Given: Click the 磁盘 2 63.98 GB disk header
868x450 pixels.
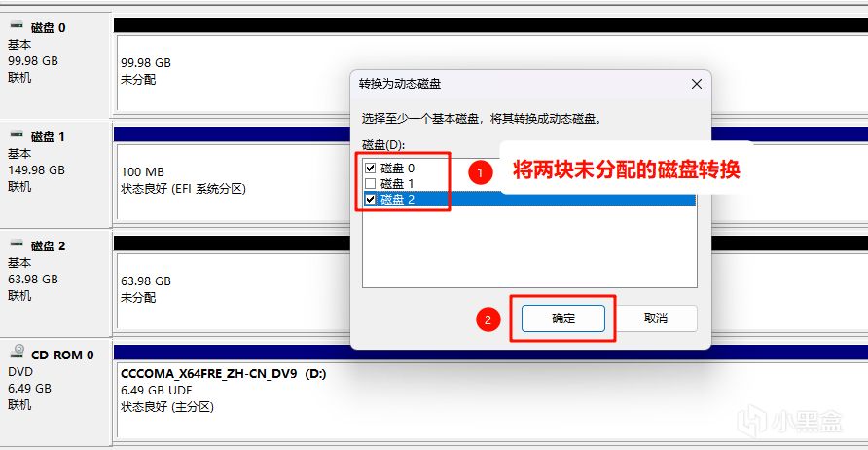Looking at the screenshot, I should (55, 282).
